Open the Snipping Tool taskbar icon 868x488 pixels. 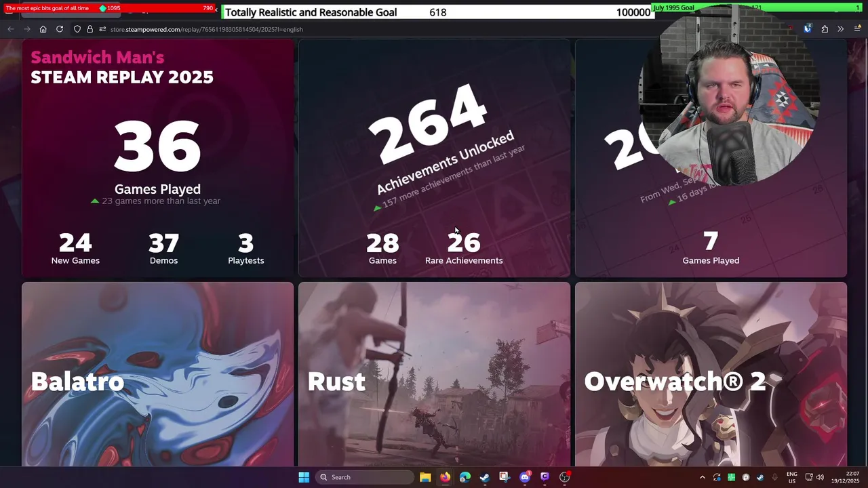505,477
